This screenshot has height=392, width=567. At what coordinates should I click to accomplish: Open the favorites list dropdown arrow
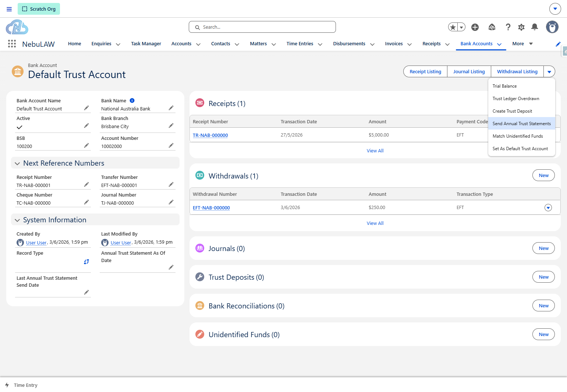461,27
